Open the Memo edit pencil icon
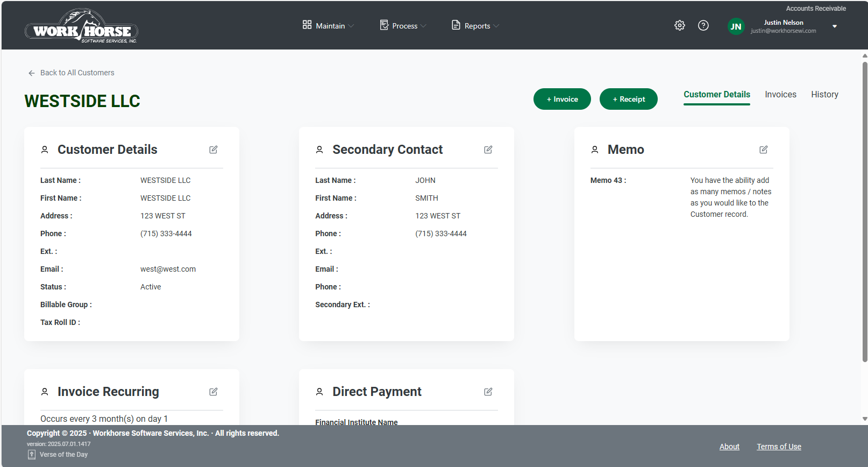The width and height of the screenshot is (868, 467). (763, 150)
